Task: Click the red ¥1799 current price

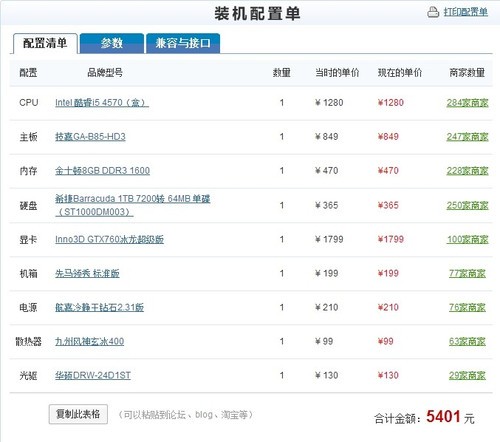Action: [x=390, y=239]
